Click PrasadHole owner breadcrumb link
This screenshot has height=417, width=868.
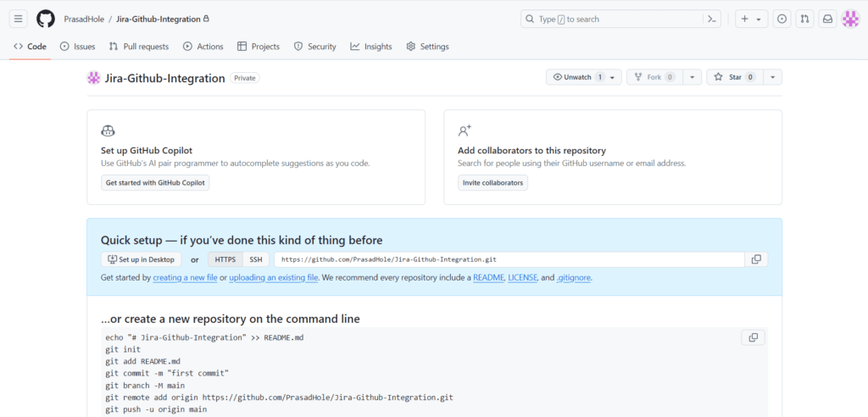click(x=84, y=19)
